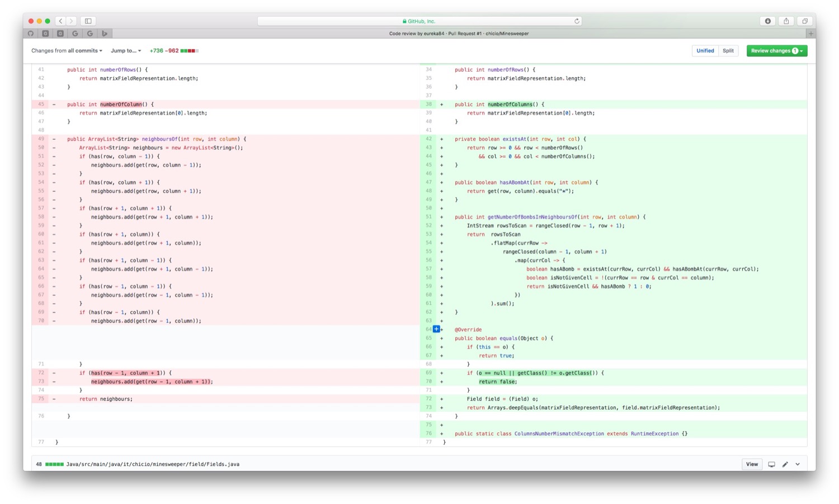Switch the diff to Split view

[x=728, y=51]
